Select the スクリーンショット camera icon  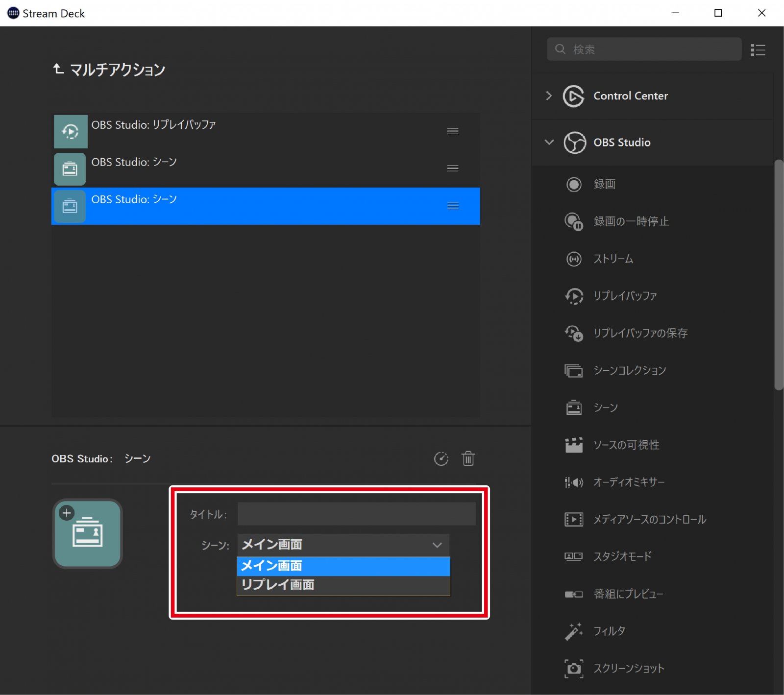[574, 669]
